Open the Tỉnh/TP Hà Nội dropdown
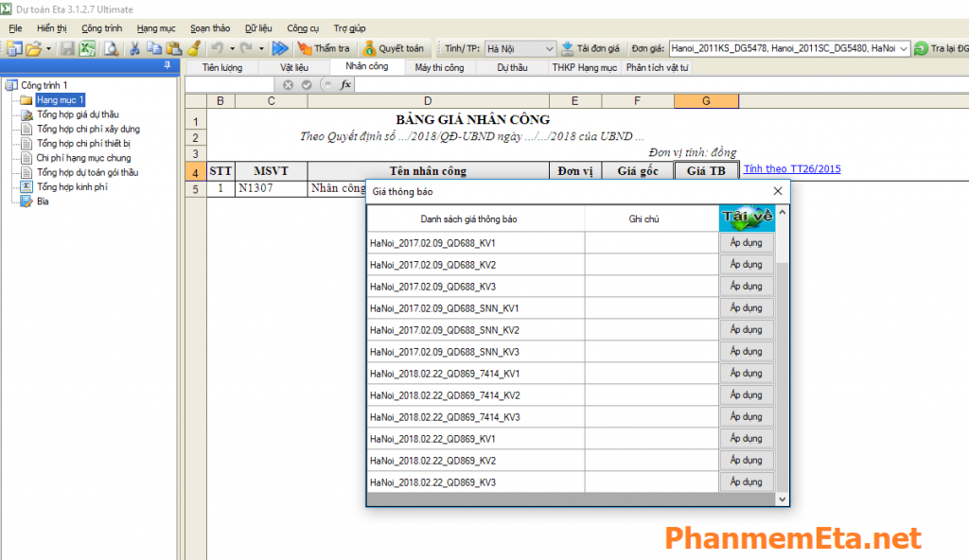The height and width of the screenshot is (560, 969). 549,48
